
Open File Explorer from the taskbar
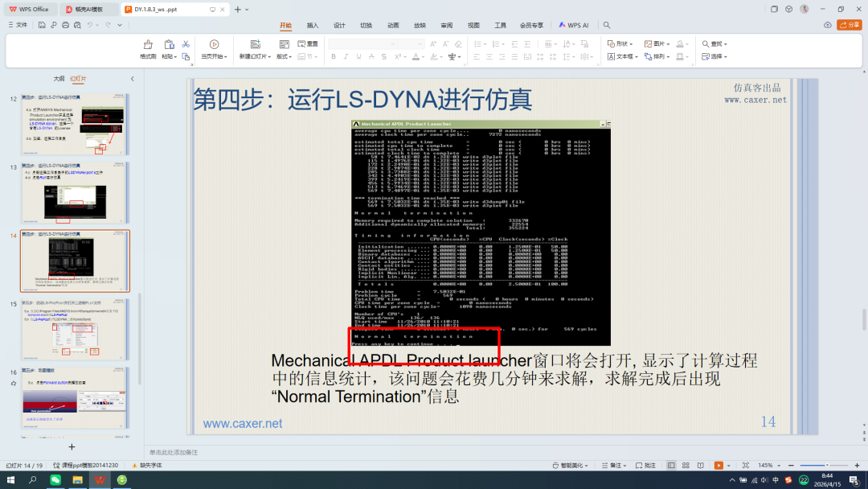77,480
